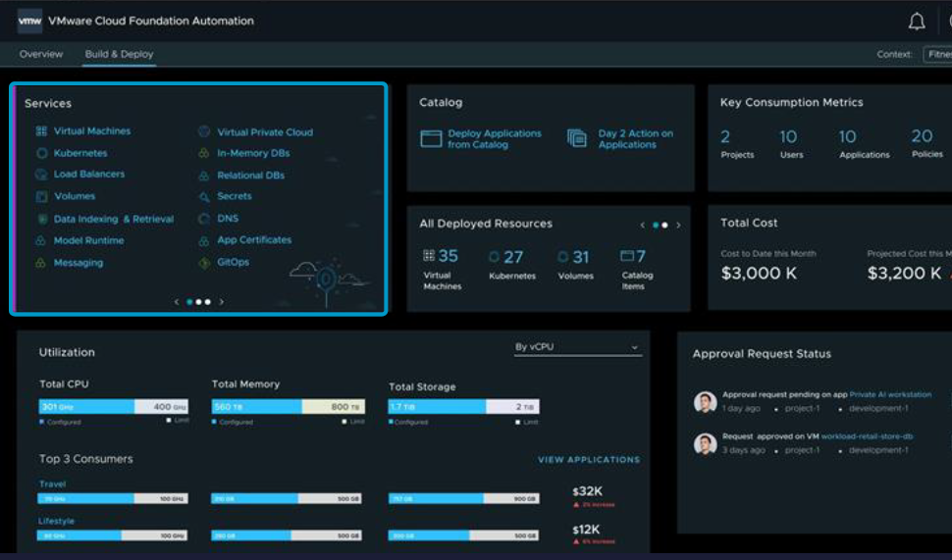Previous page of All Deployed Resources
This screenshot has height=560, width=952.
643,226
